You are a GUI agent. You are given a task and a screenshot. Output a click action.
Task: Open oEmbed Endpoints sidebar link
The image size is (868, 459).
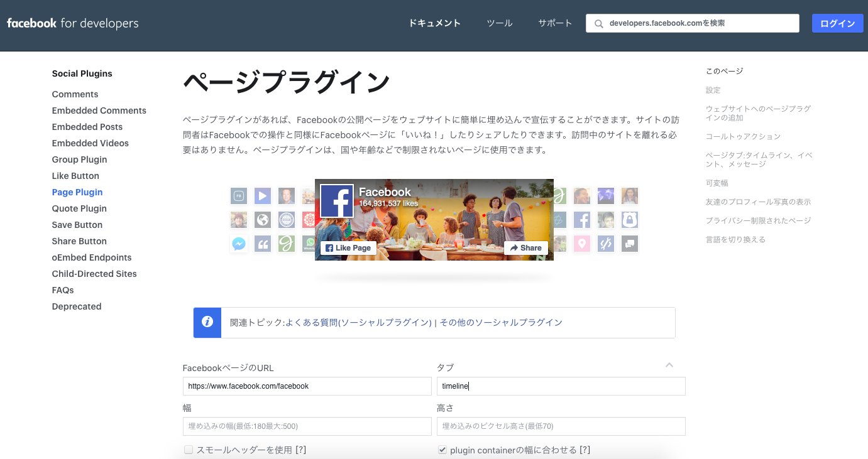tap(92, 257)
